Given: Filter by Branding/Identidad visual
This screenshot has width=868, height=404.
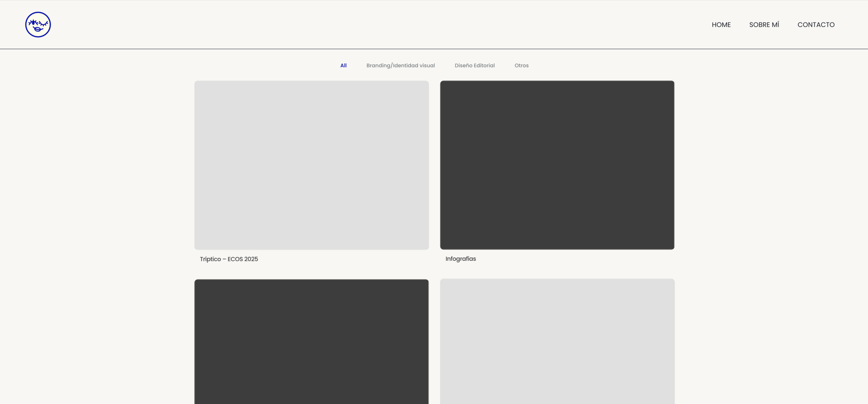Looking at the screenshot, I should tap(400, 65).
